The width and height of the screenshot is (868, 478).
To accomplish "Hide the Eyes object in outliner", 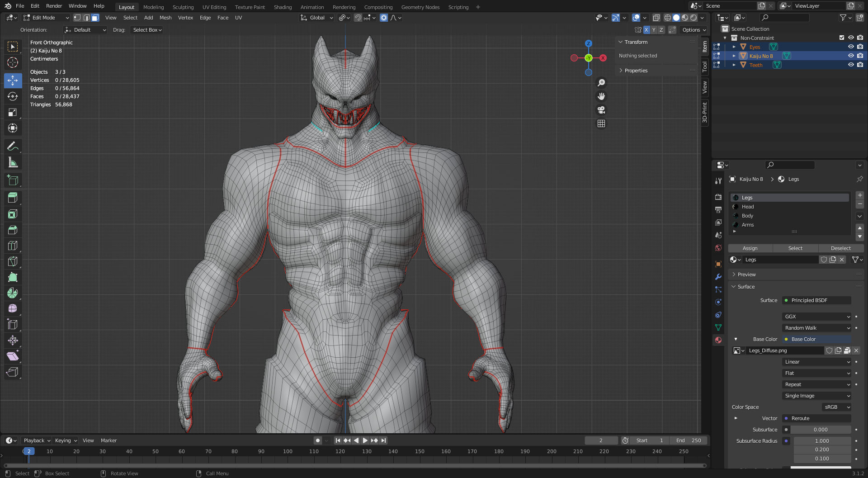I will (x=851, y=47).
